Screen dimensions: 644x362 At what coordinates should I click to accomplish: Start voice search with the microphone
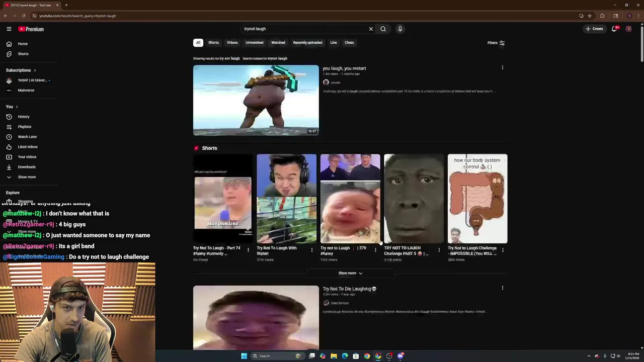pyautogui.click(x=400, y=29)
